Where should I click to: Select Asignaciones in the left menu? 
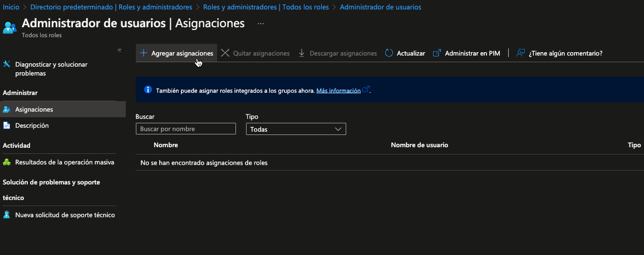click(x=34, y=109)
